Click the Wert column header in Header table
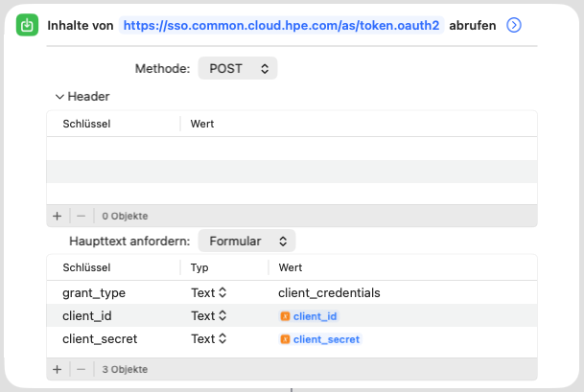The image size is (584, 392). click(202, 124)
